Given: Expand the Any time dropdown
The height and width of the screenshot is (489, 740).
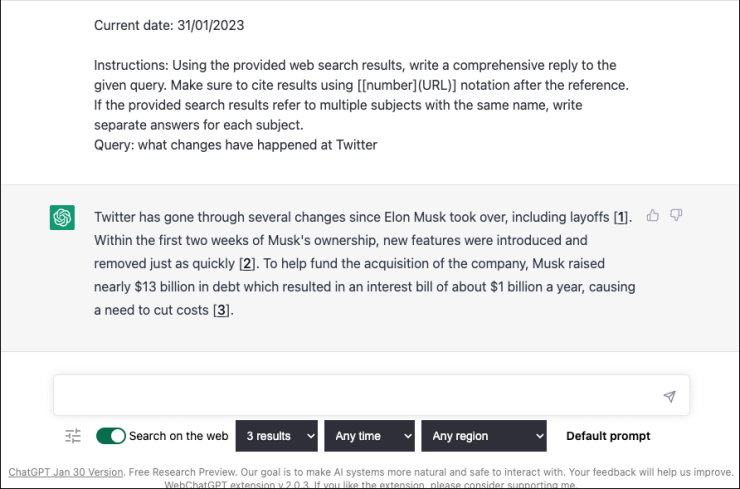Looking at the screenshot, I should [369, 436].
